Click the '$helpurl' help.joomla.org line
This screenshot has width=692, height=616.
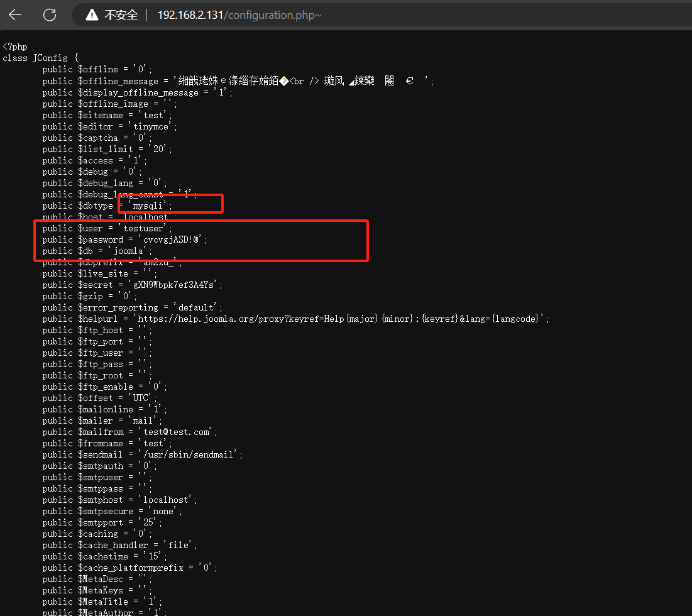(x=295, y=319)
